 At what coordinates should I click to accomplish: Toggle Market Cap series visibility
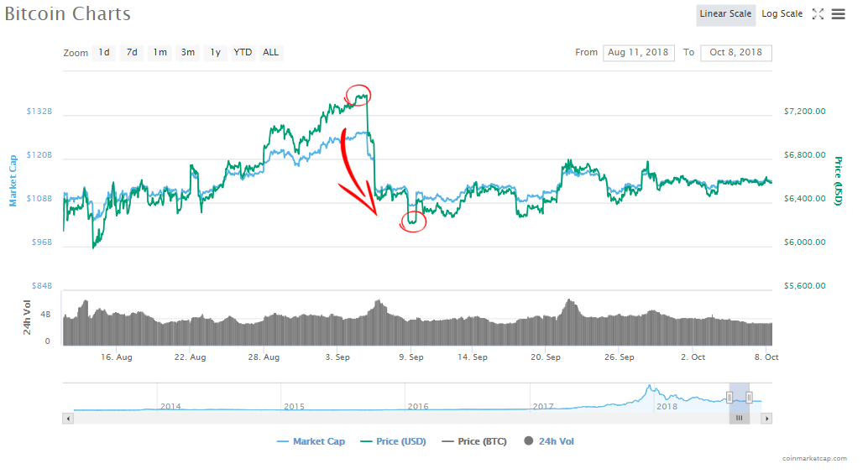click(x=311, y=441)
